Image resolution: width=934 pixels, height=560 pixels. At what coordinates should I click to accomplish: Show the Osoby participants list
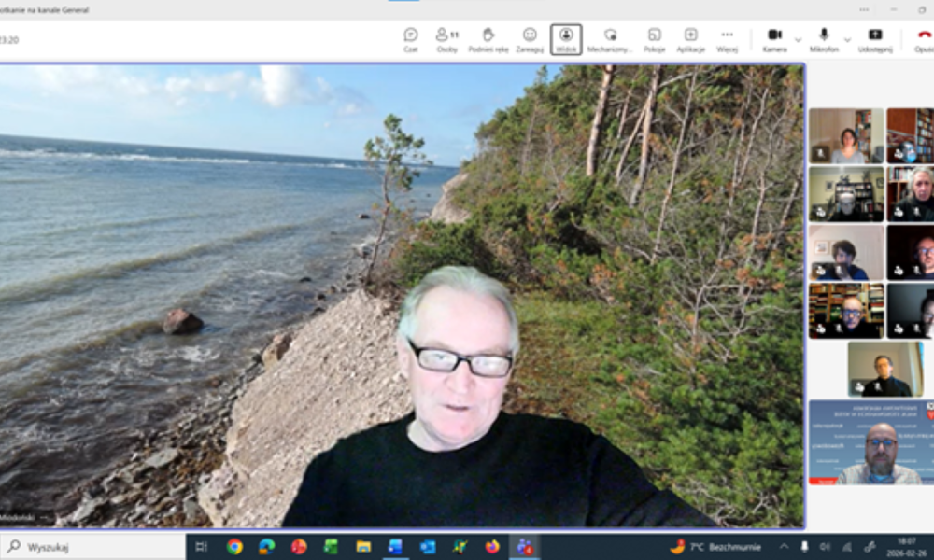446,39
